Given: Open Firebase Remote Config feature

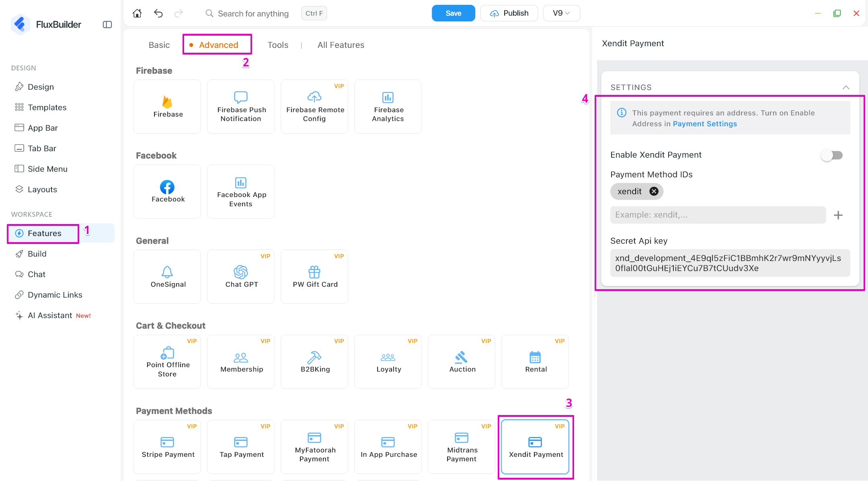Looking at the screenshot, I should (314, 107).
